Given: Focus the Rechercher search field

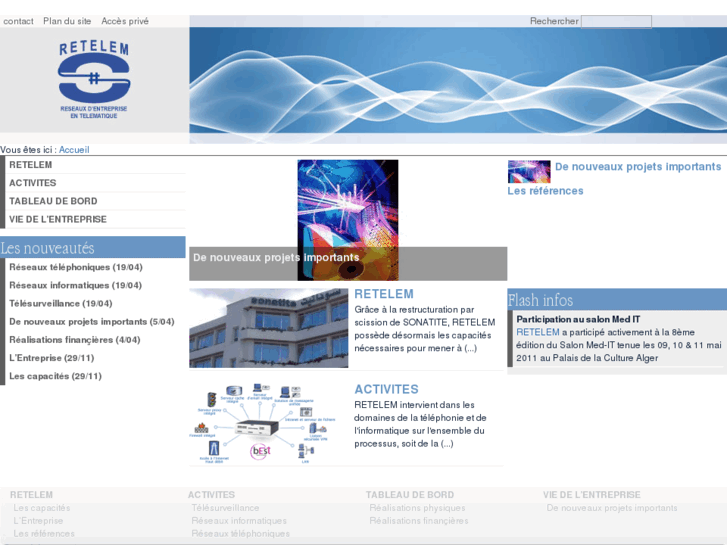Looking at the screenshot, I should (616, 21).
